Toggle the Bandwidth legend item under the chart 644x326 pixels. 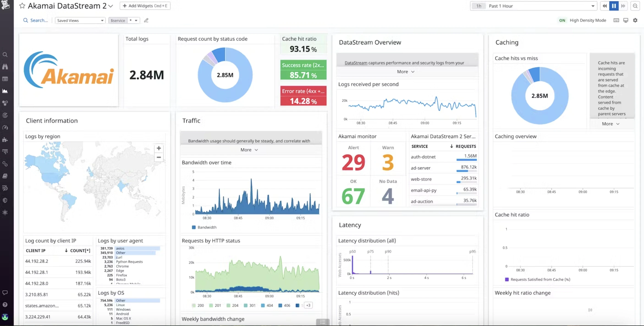point(204,227)
